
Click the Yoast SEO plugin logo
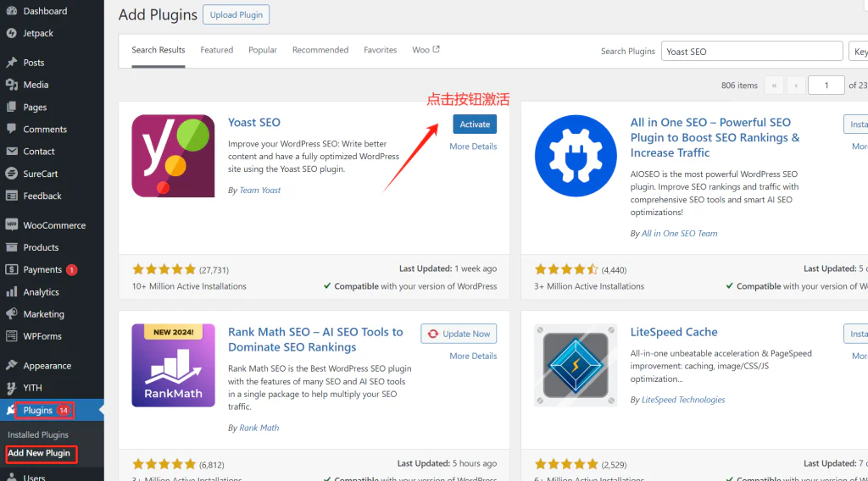[x=173, y=156]
